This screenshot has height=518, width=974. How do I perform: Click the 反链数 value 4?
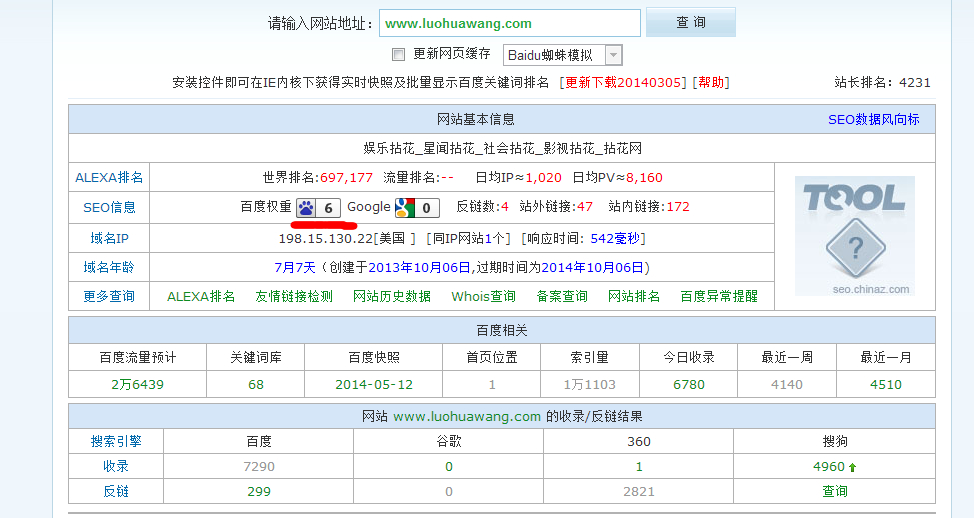click(504, 207)
